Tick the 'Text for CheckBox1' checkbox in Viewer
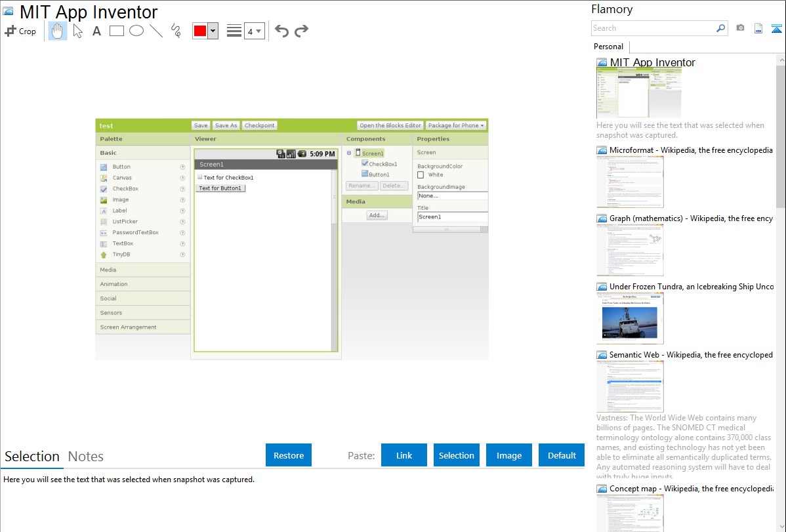This screenshot has width=786, height=532. coord(200,177)
